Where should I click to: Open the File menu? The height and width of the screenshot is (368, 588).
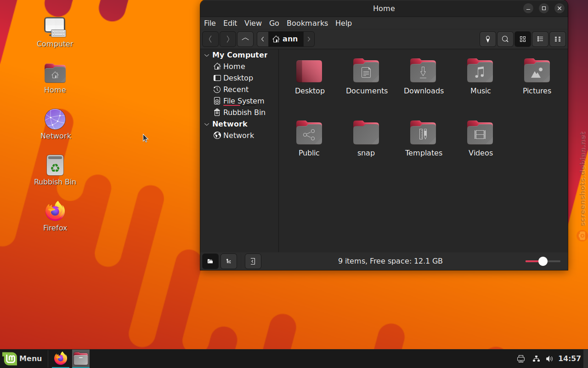click(210, 23)
